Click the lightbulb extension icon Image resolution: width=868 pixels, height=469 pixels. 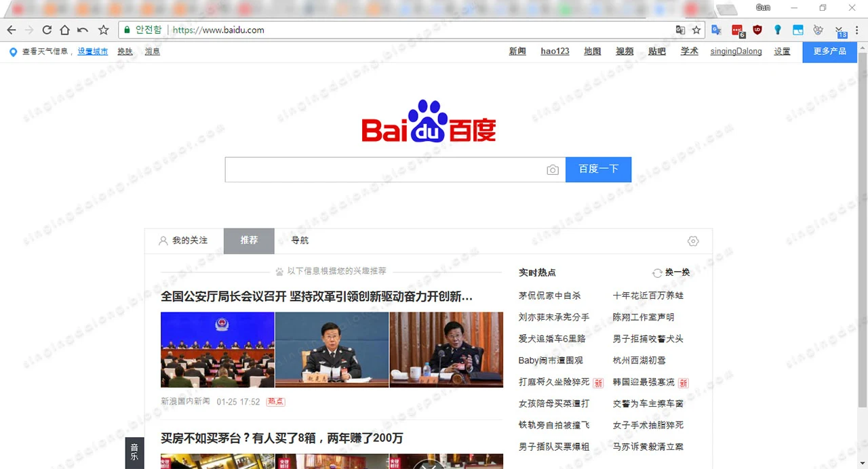pos(778,30)
